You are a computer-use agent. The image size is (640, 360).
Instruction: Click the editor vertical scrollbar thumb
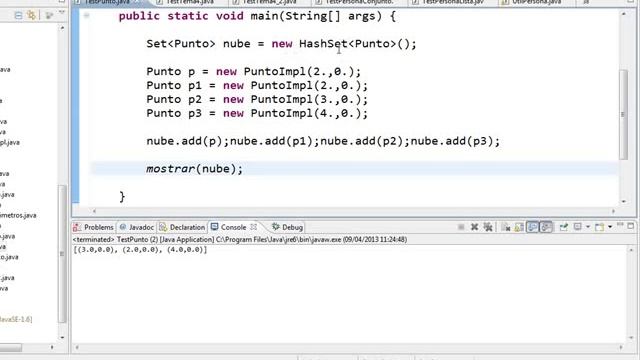click(x=623, y=114)
